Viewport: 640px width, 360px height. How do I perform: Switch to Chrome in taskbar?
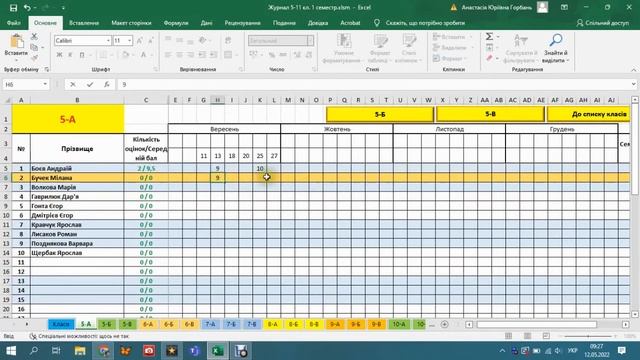point(103,351)
